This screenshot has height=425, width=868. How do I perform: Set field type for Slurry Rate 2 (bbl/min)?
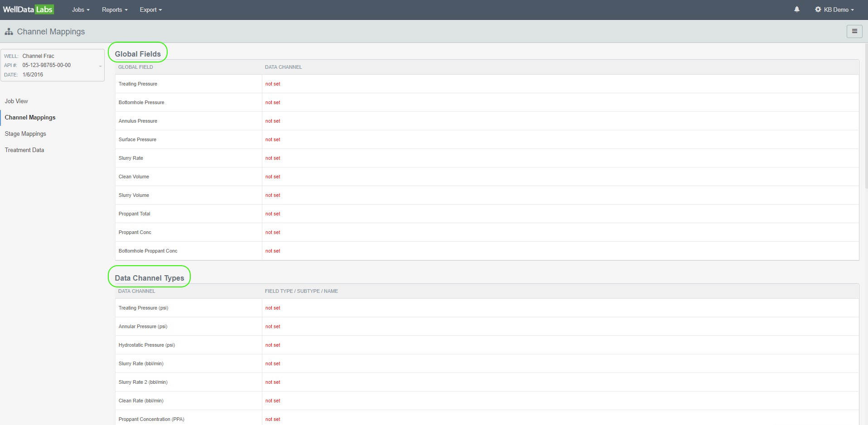point(273,382)
